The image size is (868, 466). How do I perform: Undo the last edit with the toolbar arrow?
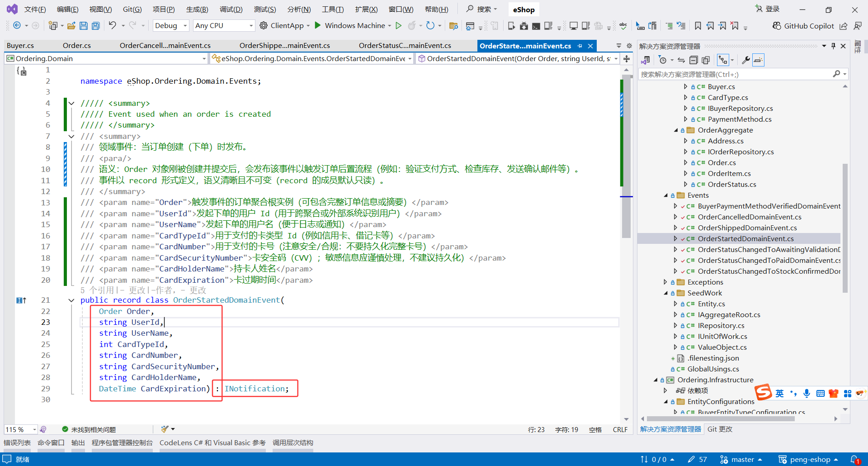(112, 25)
